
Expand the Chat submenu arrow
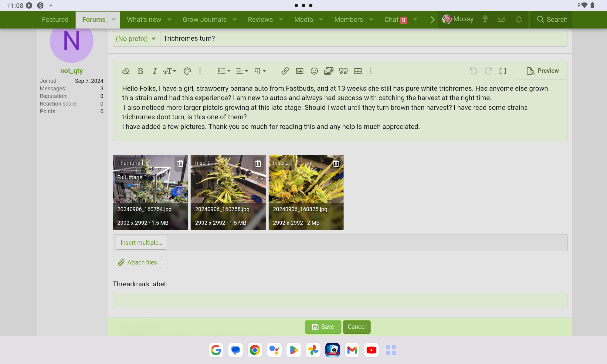(x=415, y=20)
